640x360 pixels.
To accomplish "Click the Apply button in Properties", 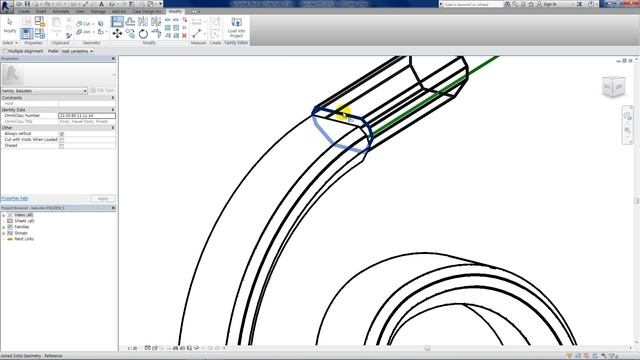I will [103, 198].
